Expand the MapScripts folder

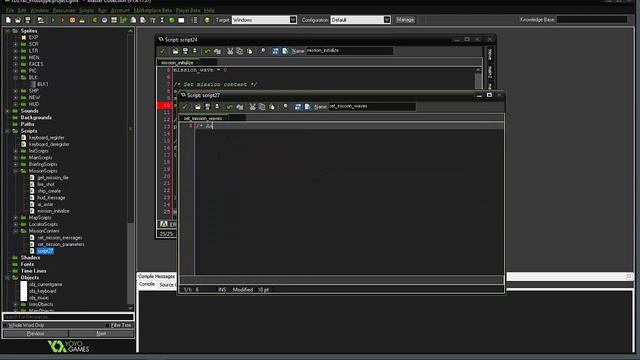16,218
